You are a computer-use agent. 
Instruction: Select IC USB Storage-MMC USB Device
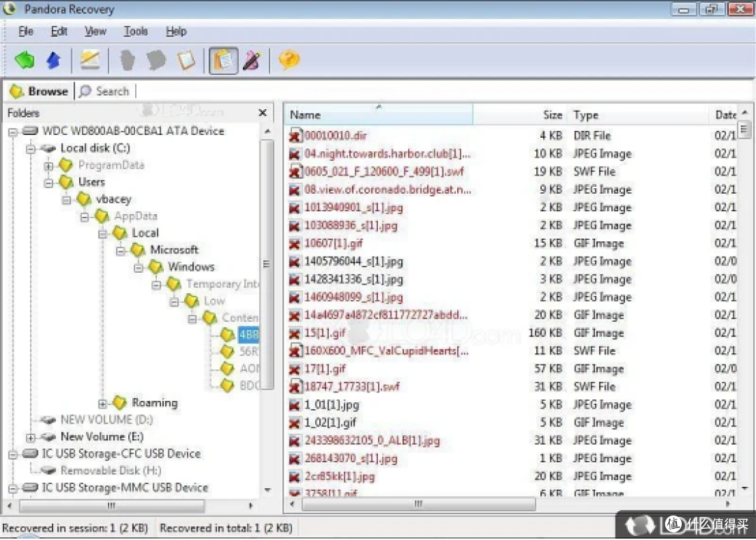coord(125,488)
